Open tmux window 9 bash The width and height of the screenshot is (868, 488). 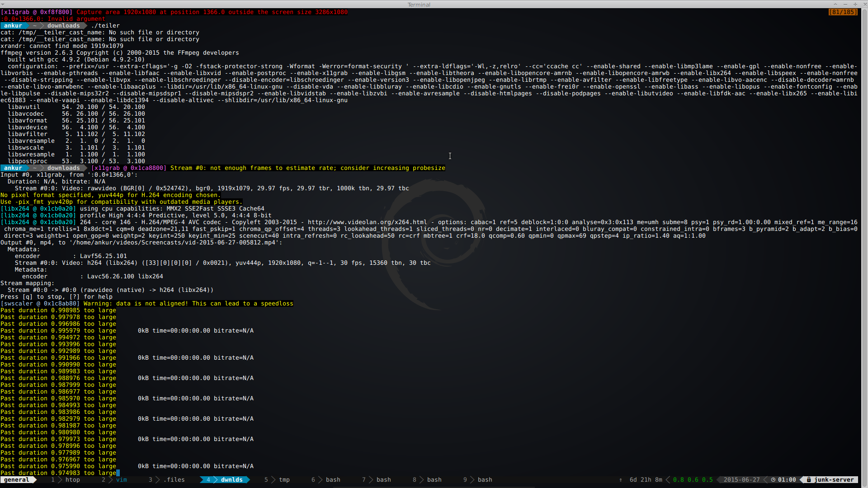pyautogui.click(x=478, y=480)
